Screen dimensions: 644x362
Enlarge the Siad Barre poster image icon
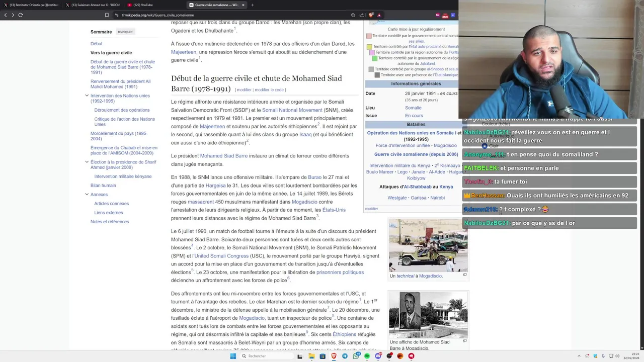464,341
